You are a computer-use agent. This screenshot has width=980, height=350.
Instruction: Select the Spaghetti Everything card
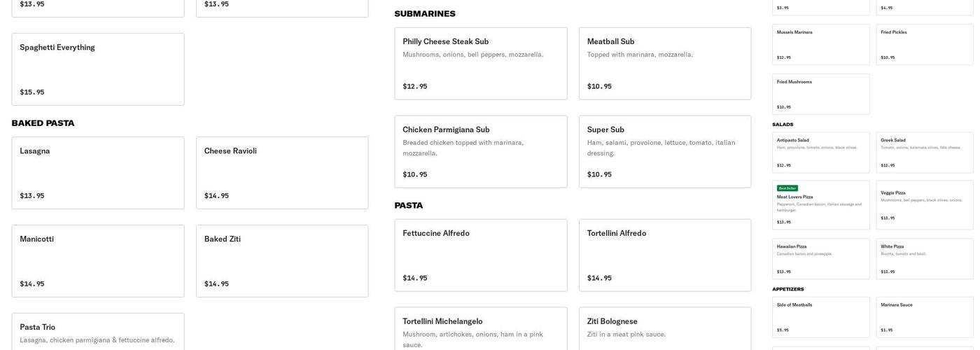point(97,69)
